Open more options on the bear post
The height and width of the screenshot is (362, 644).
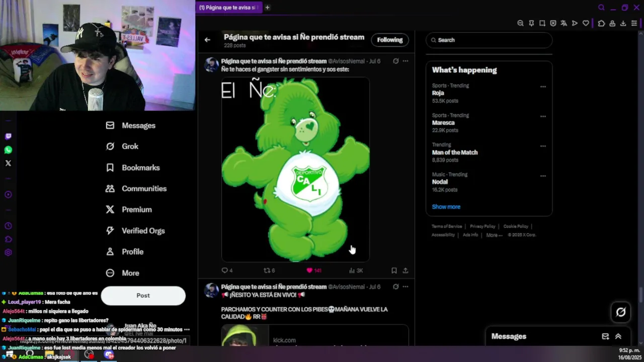pos(406,61)
